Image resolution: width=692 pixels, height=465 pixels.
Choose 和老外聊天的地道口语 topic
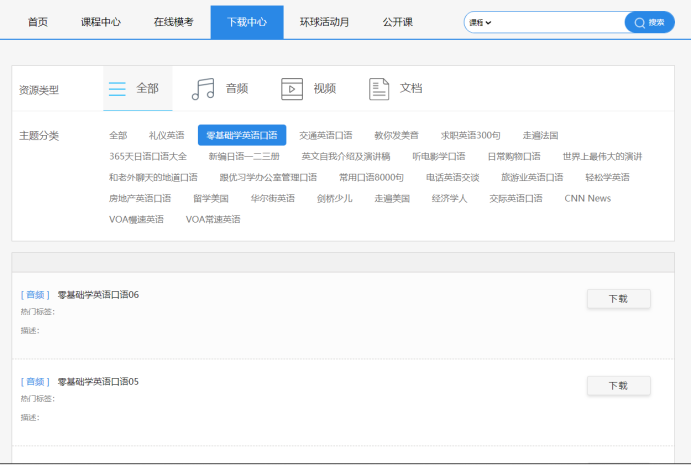153,177
